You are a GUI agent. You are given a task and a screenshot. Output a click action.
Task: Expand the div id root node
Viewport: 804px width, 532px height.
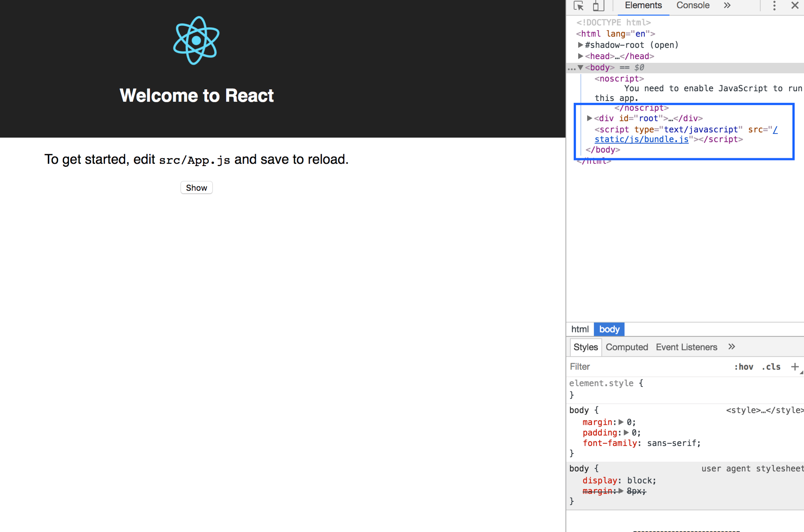tap(589, 118)
